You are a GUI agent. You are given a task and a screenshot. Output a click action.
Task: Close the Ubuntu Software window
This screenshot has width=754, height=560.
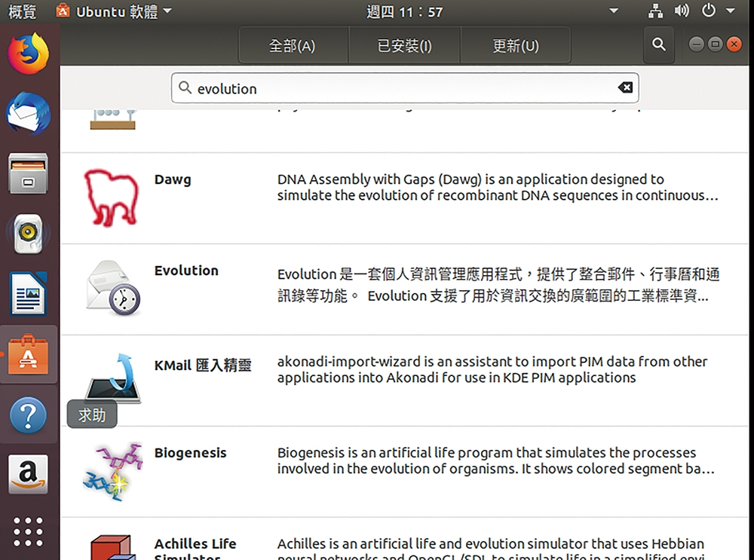tap(734, 44)
